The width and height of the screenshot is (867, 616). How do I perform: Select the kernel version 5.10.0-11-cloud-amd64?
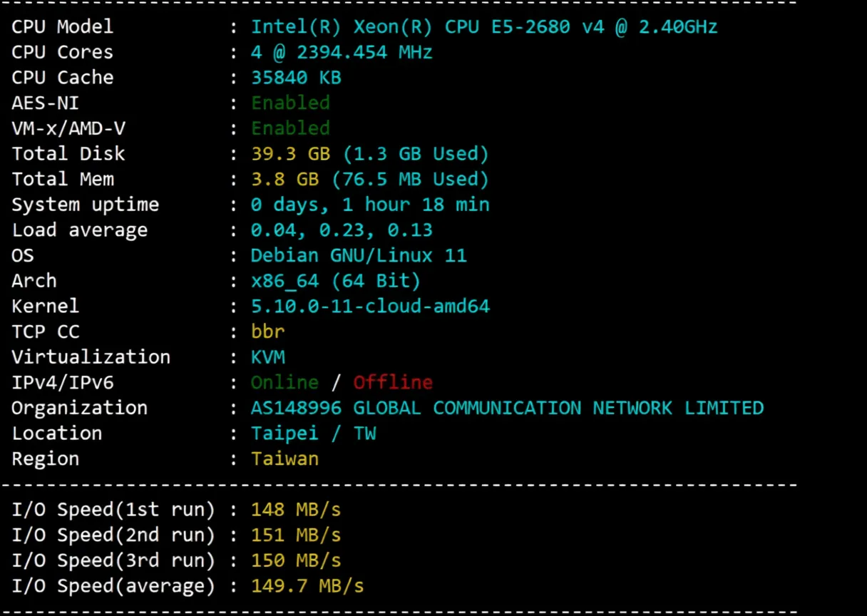(x=370, y=306)
